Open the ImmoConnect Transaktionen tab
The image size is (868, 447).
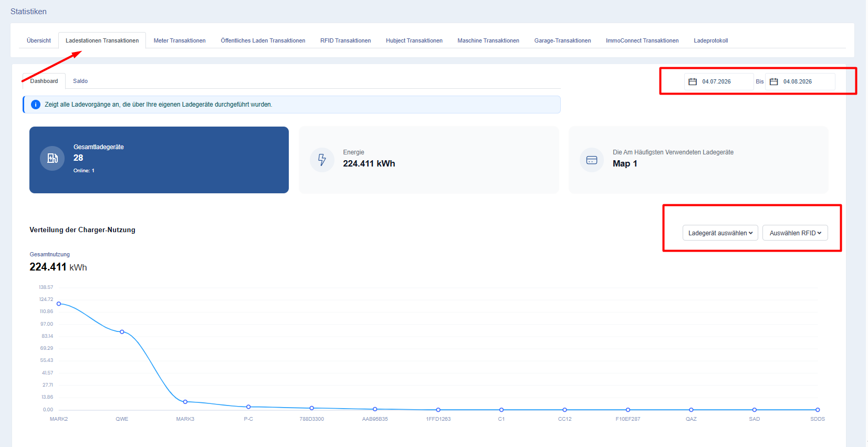click(642, 40)
